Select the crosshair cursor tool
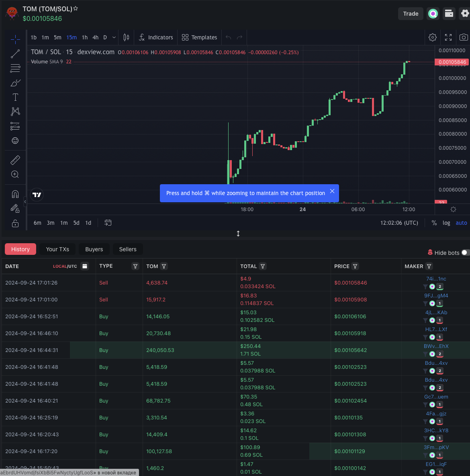Image resolution: width=470 pixels, height=476 pixels. [15, 39]
